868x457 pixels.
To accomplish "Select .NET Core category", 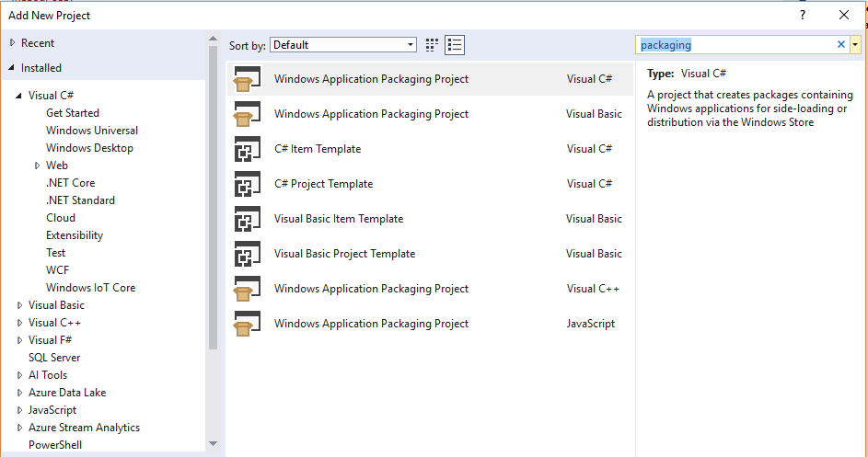I will point(70,183).
